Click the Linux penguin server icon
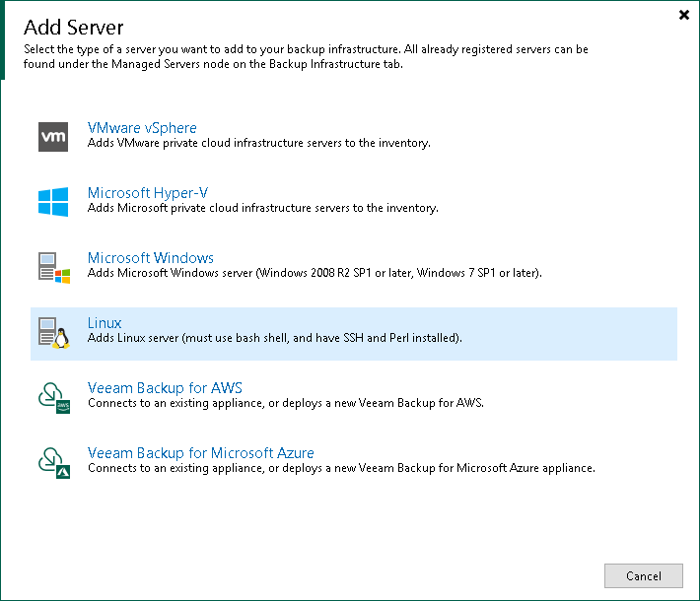The height and width of the screenshot is (601, 700). 52,333
